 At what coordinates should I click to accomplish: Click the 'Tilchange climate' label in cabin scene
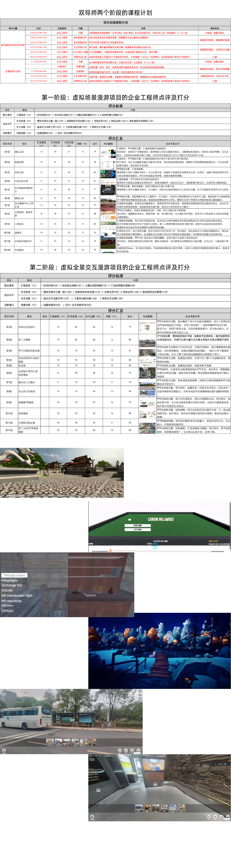[14, 575]
